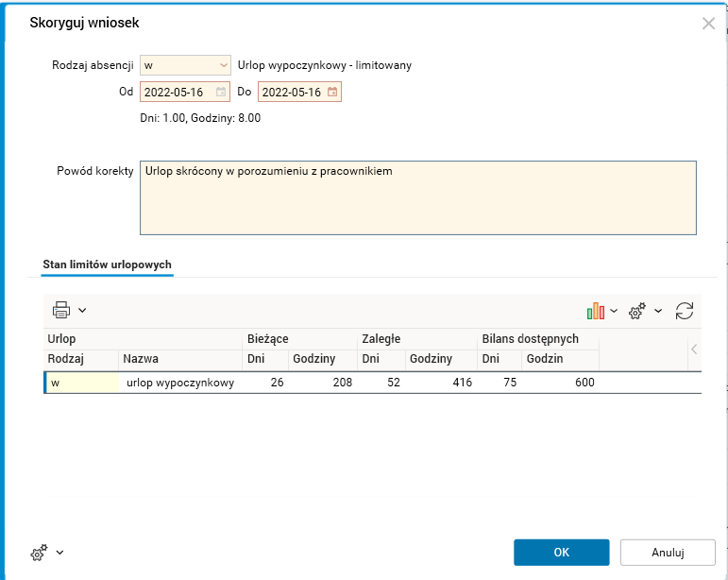Click the Bieżące group header

300,339
